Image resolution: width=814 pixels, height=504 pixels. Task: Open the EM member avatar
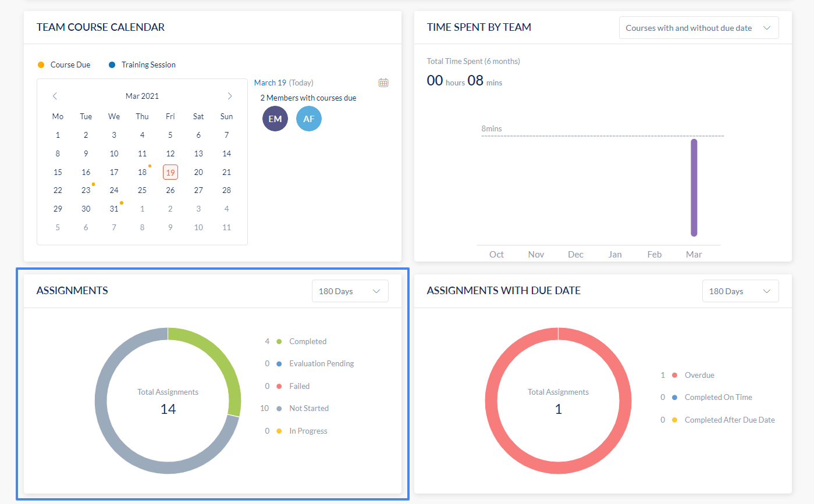[275, 119]
